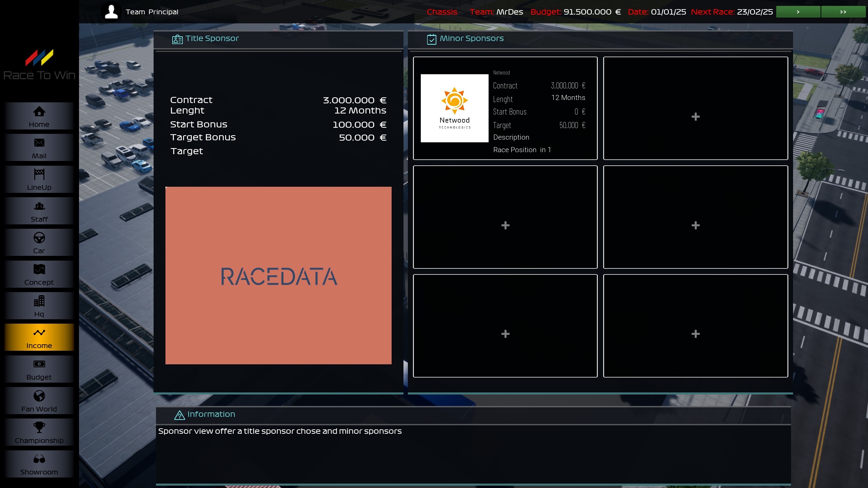Select the Netwood Technologies sponsor logo
Image resolution: width=868 pixels, height=488 pixels.
tap(454, 108)
